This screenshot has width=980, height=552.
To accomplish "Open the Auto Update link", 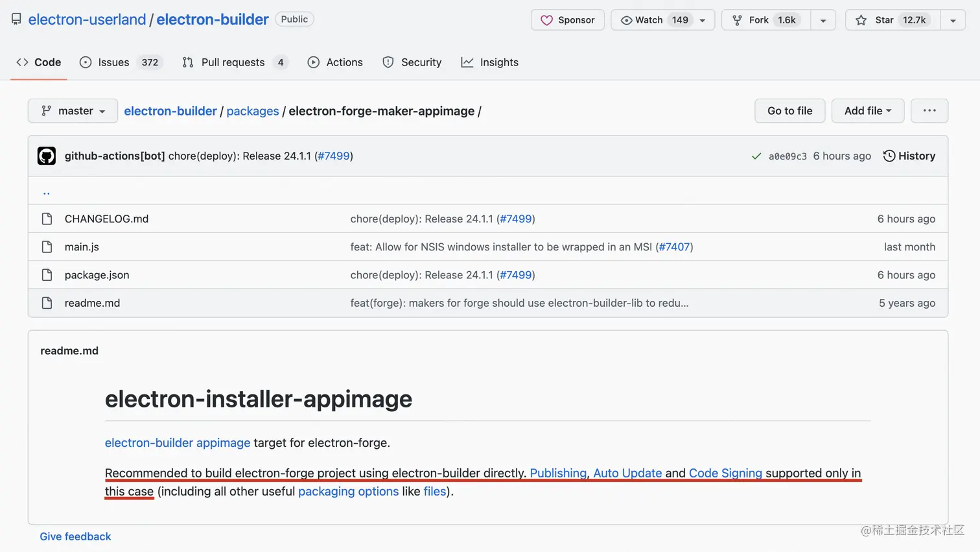I will (x=627, y=473).
